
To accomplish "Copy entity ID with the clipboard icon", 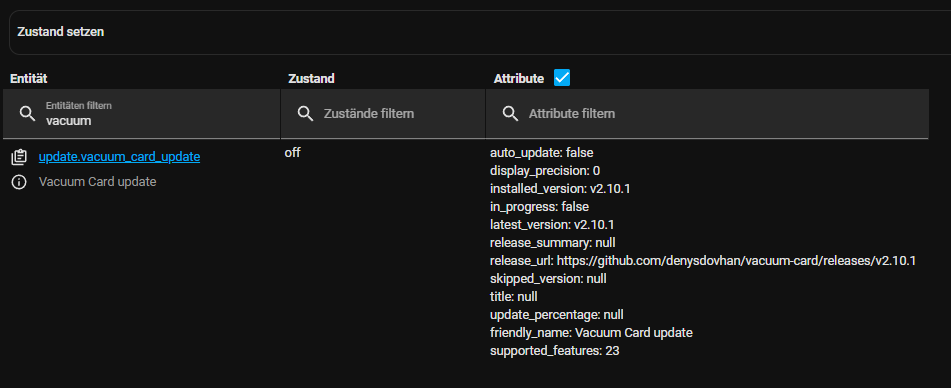I will pos(19,157).
